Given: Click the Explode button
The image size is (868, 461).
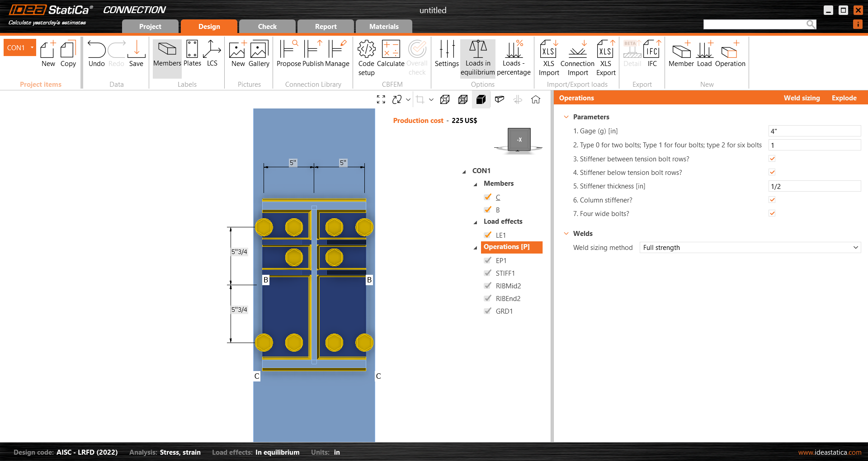Looking at the screenshot, I should tap(844, 98).
